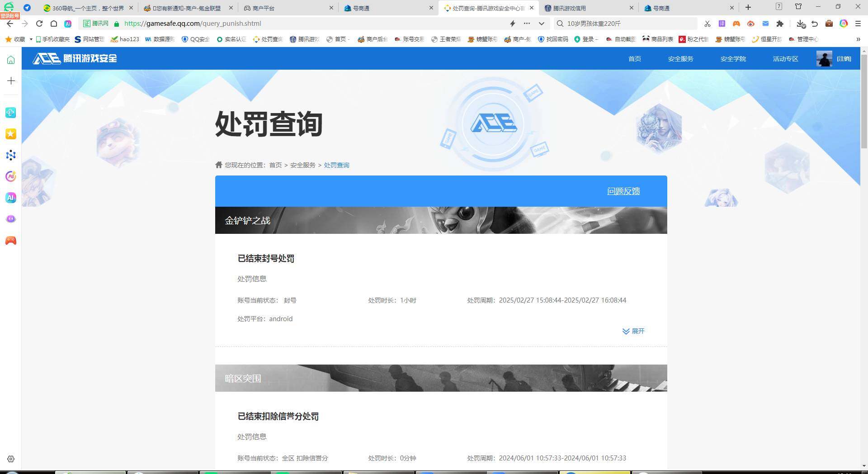Expand 展开 for 金铲铲之战 punishment details
Image resolution: width=868 pixels, height=474 pixels.
(x=633, y=331)
